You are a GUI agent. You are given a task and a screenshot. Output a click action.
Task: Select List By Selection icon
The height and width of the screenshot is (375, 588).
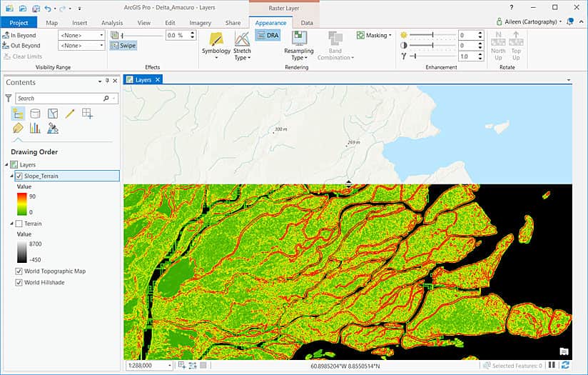53,114
